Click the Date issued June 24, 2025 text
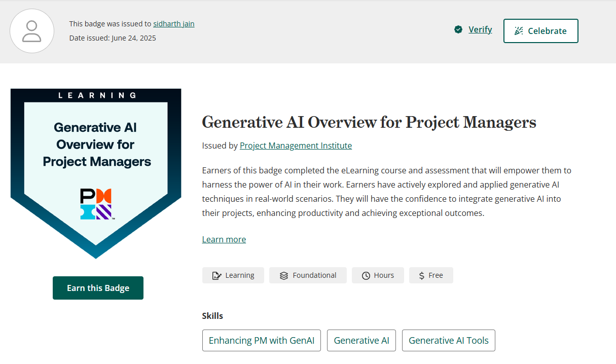The image size is (616, 364). coord(113,38)
